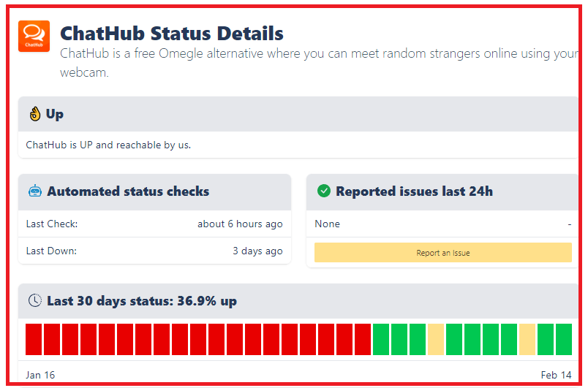
Task: Select the last green bar above Feb 14
Action: coord(564,339)
